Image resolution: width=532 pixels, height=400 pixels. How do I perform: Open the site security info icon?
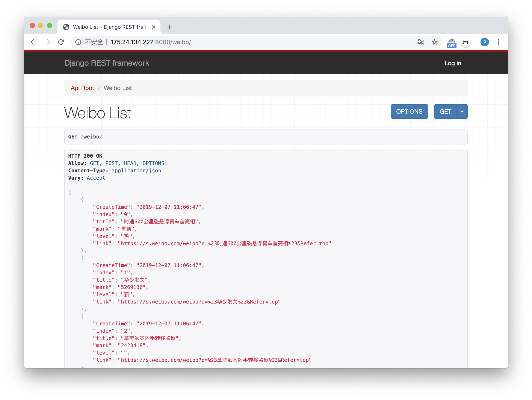(x=78, y=42)
